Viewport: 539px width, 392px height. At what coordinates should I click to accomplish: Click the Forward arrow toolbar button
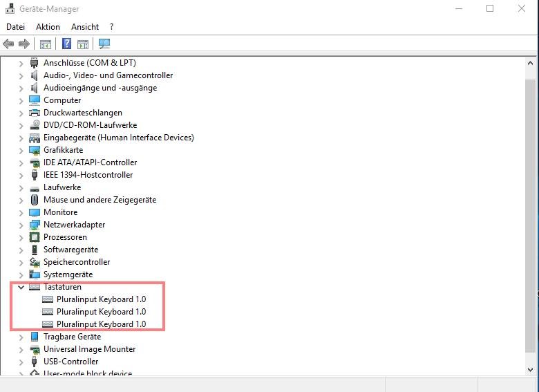pos(23,44)
